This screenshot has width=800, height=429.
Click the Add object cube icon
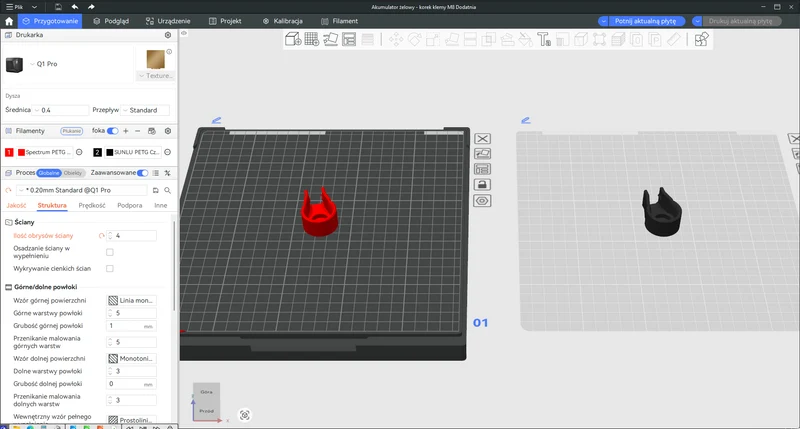tap(293, 39)
